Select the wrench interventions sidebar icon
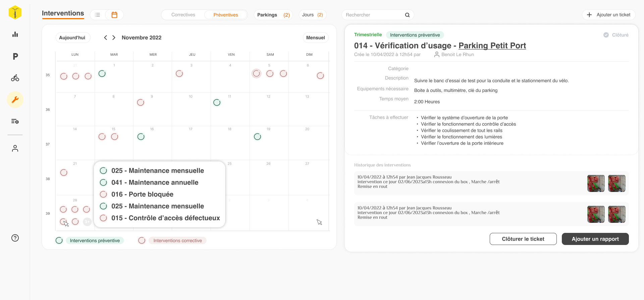The image size is (644, 300). point(15,100)
